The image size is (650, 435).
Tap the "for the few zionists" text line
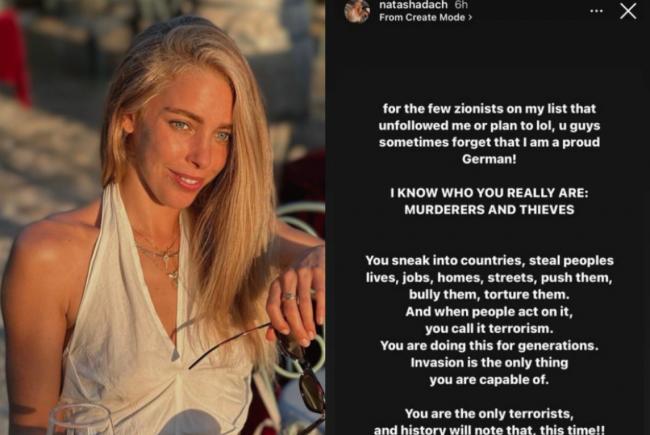pos(489,109)
